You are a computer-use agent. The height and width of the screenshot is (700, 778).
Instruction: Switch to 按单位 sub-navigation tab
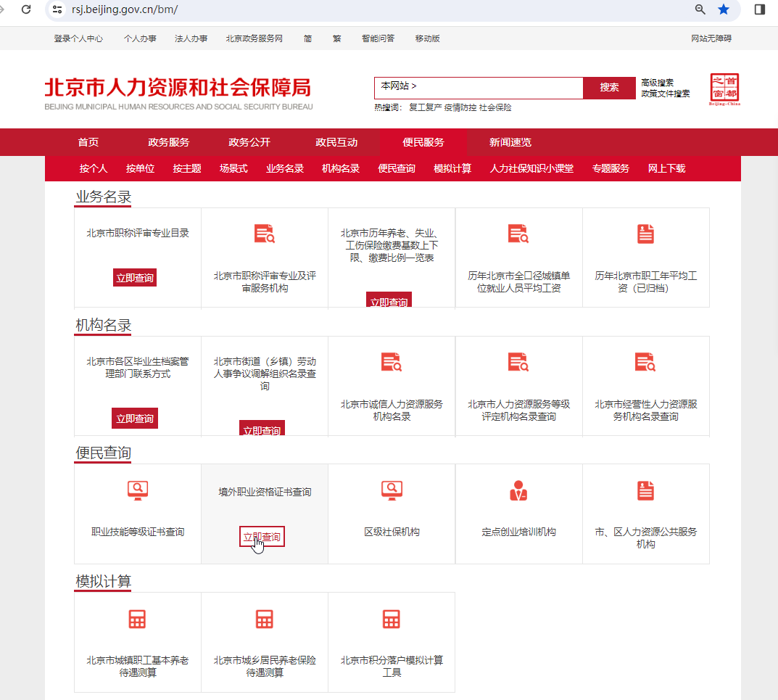pos(140,168)
